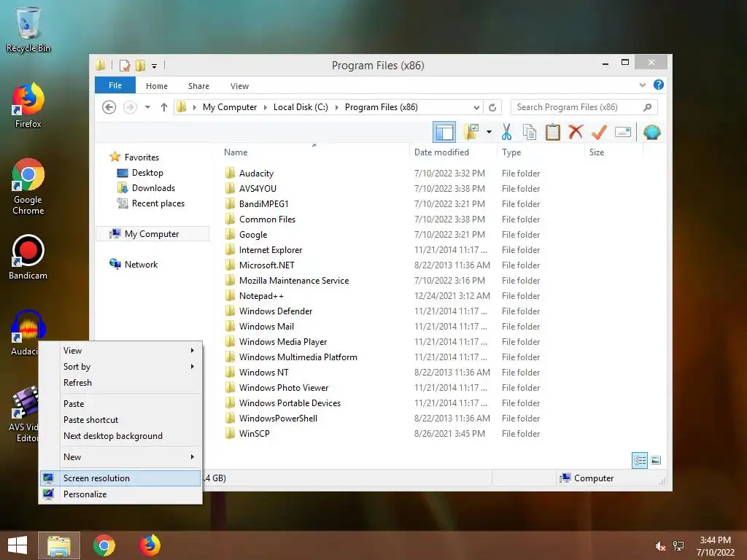Select the Windows Defender folder

(276, 311)
